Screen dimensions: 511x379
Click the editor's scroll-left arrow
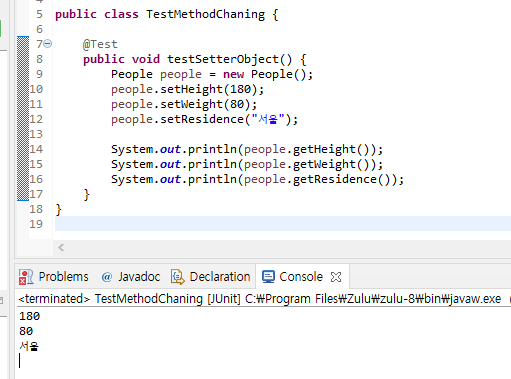point(61,248)
